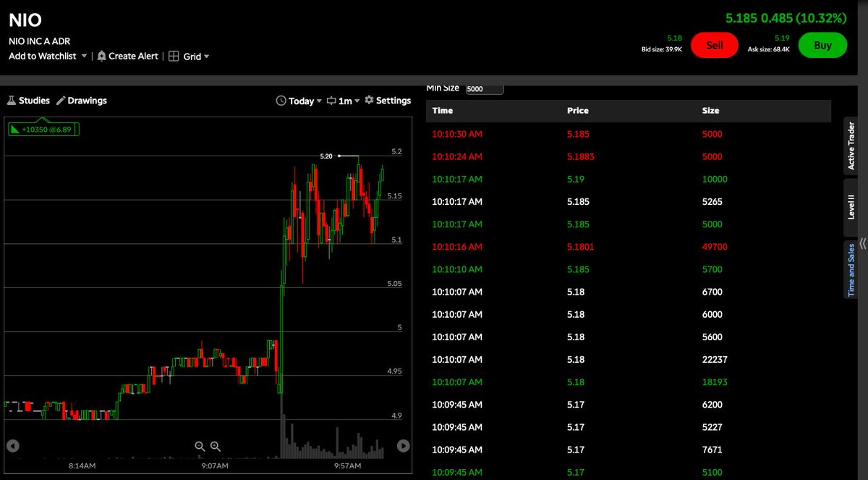Click the NIO ticker symbol
Screen dimensions: 868x480
pyautogui.click(x=25, y=20)
